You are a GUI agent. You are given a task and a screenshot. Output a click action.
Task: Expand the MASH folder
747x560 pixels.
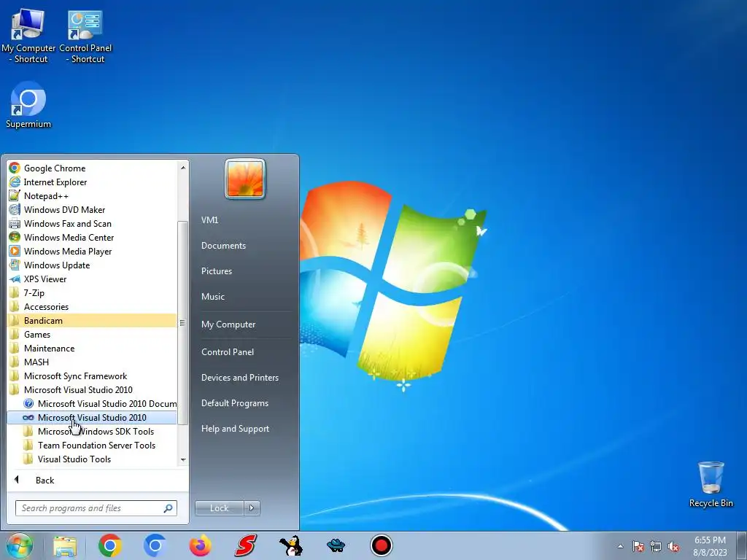pos(36,362)
